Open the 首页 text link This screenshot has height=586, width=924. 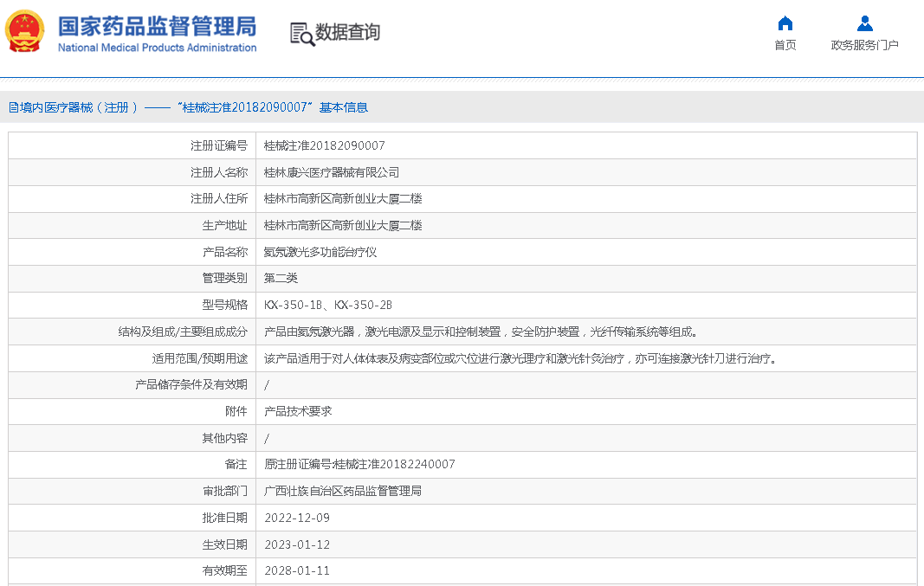[x=785, y=45]
